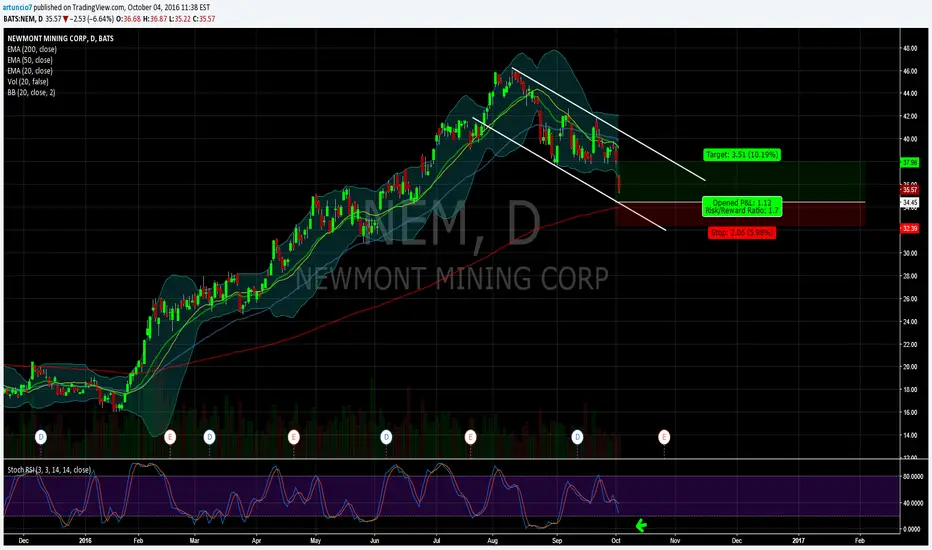Click the red 35.57 current price tag
Screen dimensions: 932x550
[x=910, y=190]
